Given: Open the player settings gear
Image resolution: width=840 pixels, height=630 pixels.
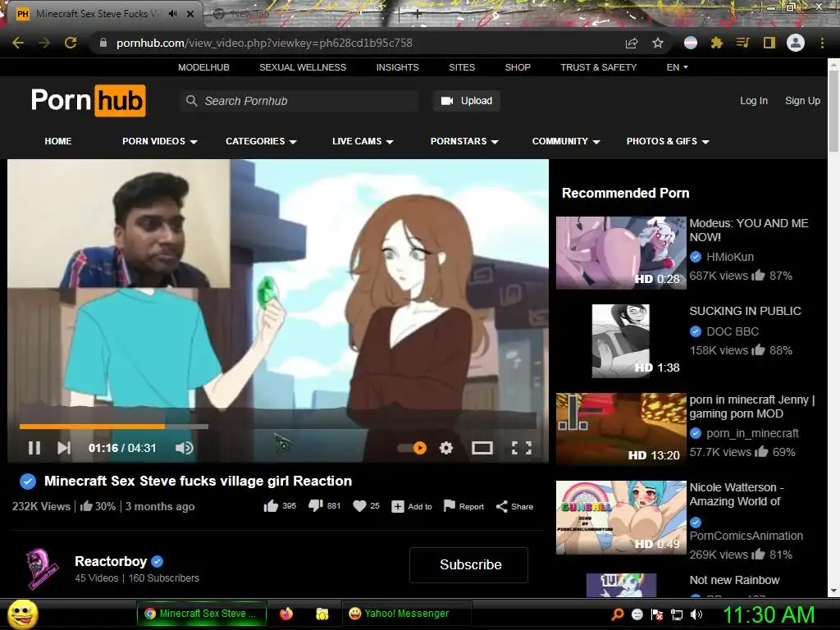Looking at the screenshot, I should [446, 448].
